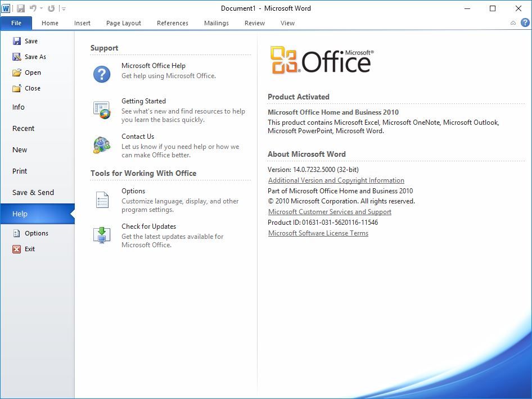Click 'Part of Microsoft Office Home and Business 2010'
Image resolution: width=532 pixels, height=399 pixels.
(340, 191)
